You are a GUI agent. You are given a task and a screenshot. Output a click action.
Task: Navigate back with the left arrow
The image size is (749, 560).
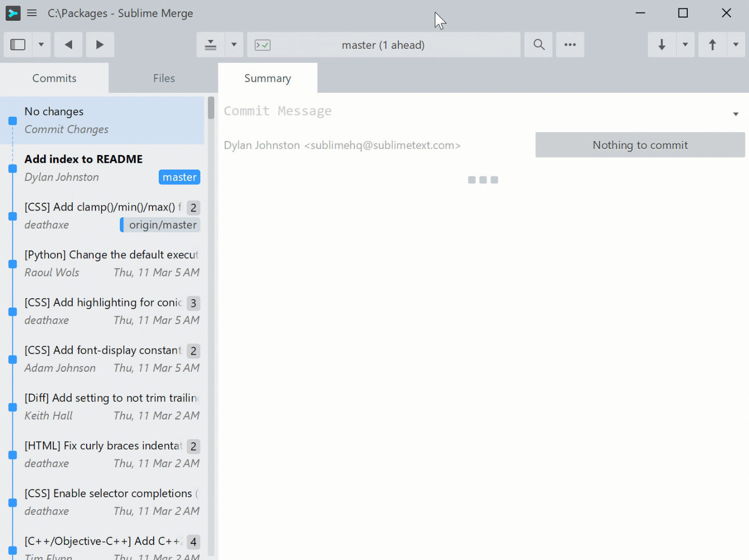[68, 45]
